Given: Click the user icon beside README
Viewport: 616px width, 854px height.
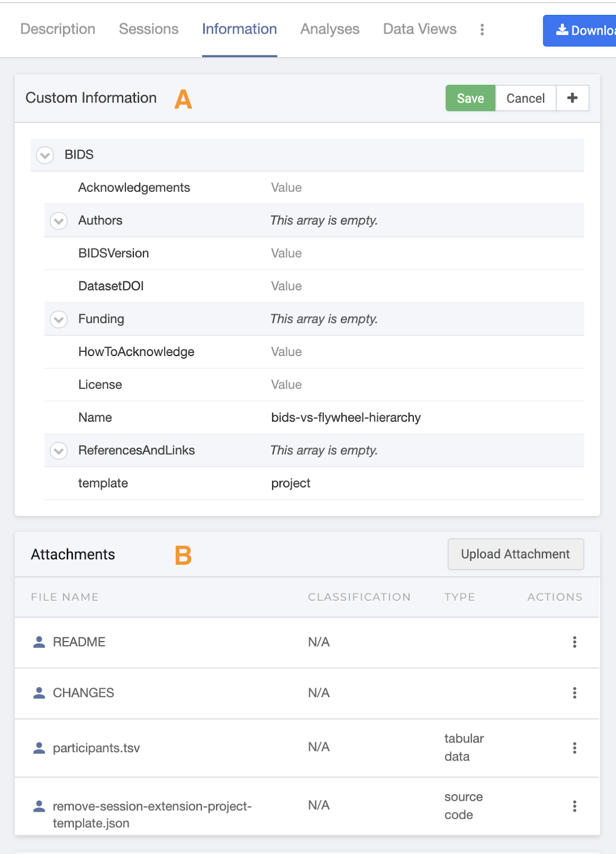Looking at the screenshot, I should click(39, 642).
